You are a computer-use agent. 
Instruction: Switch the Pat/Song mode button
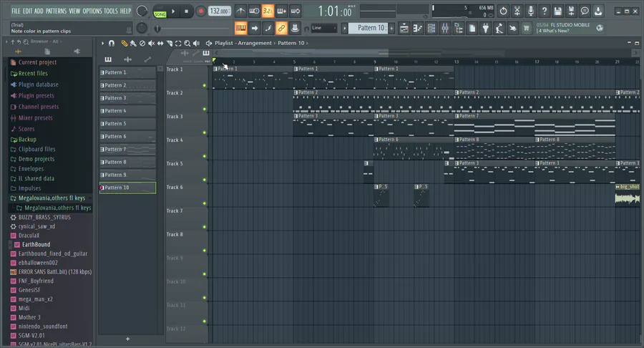point(160,11)
